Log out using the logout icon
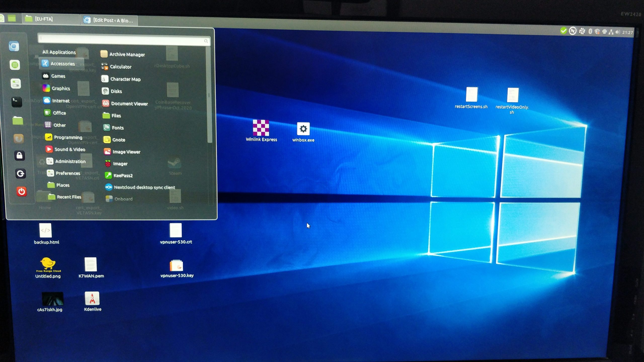 [21, 173]
